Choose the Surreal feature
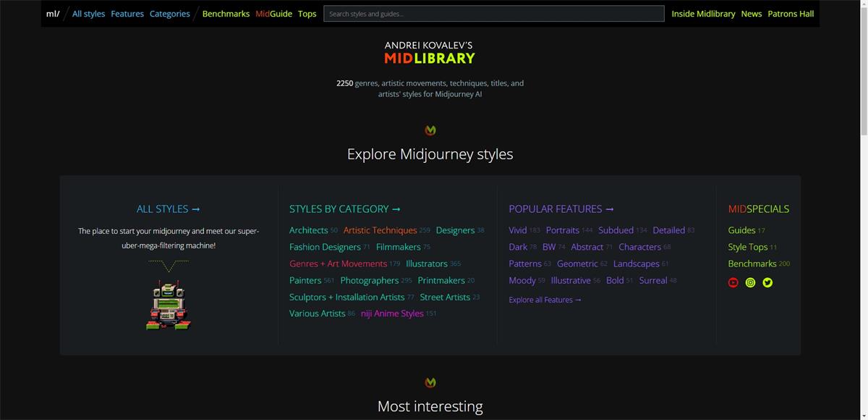 [653, 280]
